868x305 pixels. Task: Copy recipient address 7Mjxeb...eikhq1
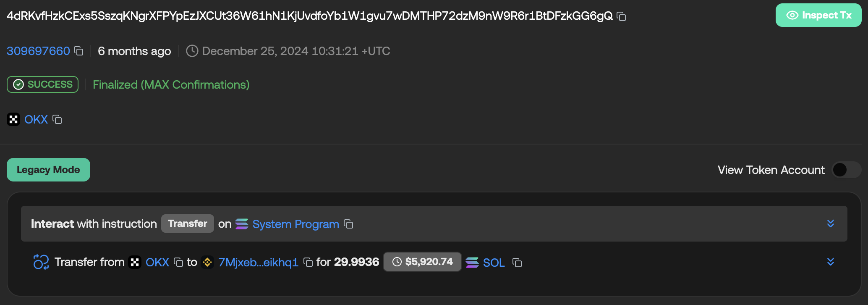pos(308,263)
